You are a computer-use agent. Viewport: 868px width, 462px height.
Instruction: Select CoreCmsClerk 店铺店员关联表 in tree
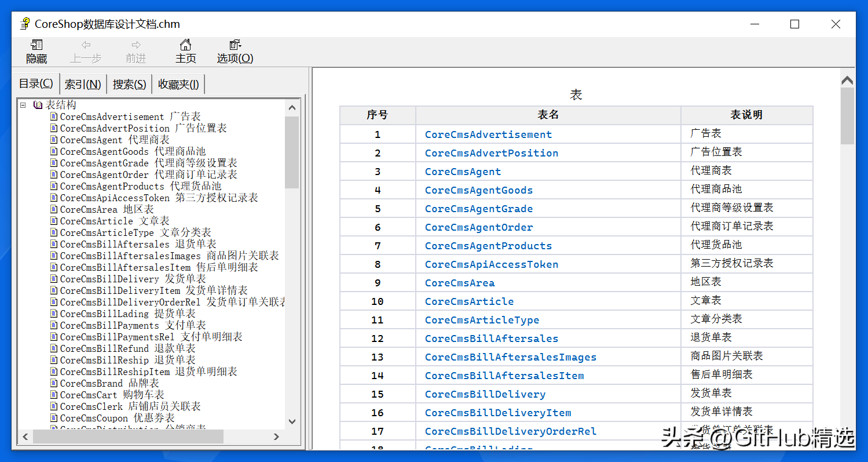click(130, 406)
